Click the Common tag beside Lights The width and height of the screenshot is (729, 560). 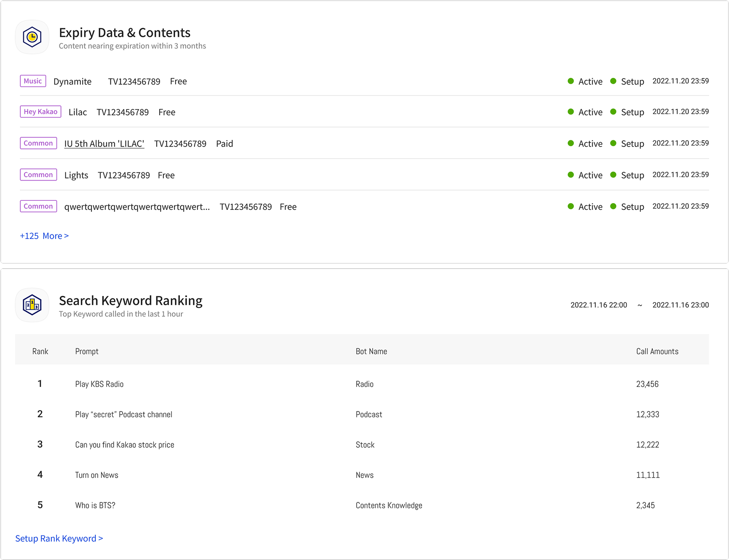[x=38, y=175]
